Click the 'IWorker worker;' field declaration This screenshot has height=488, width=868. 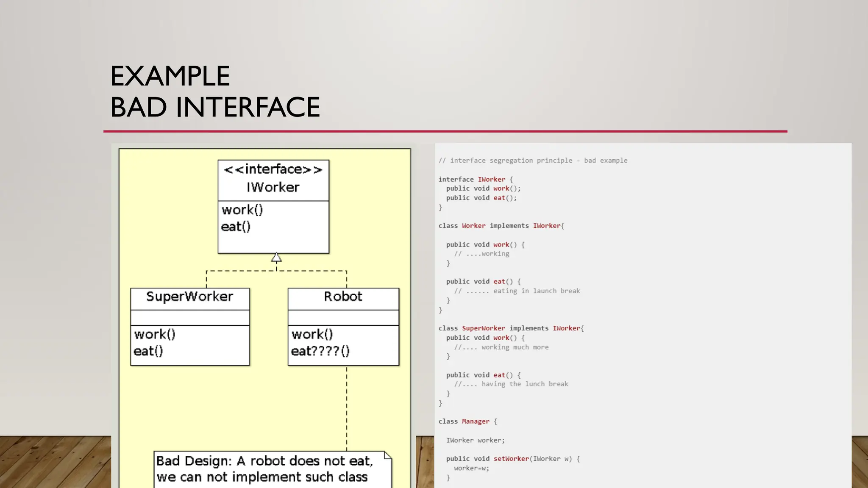pos(476,441)
